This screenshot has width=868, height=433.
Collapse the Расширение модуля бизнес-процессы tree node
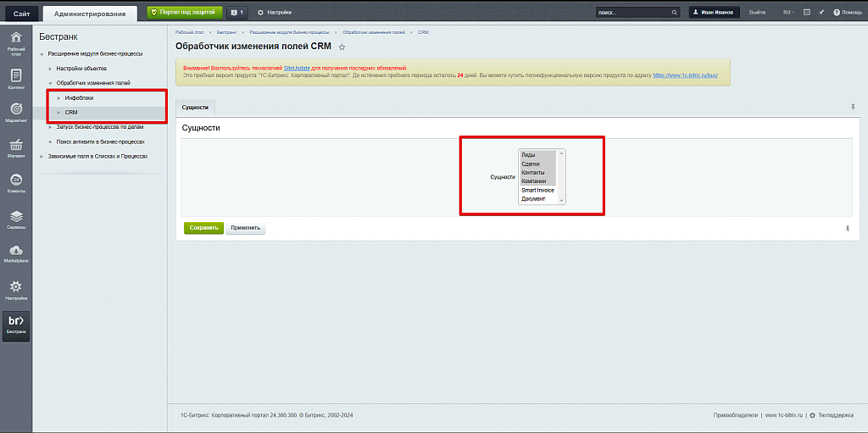(42, 54)
